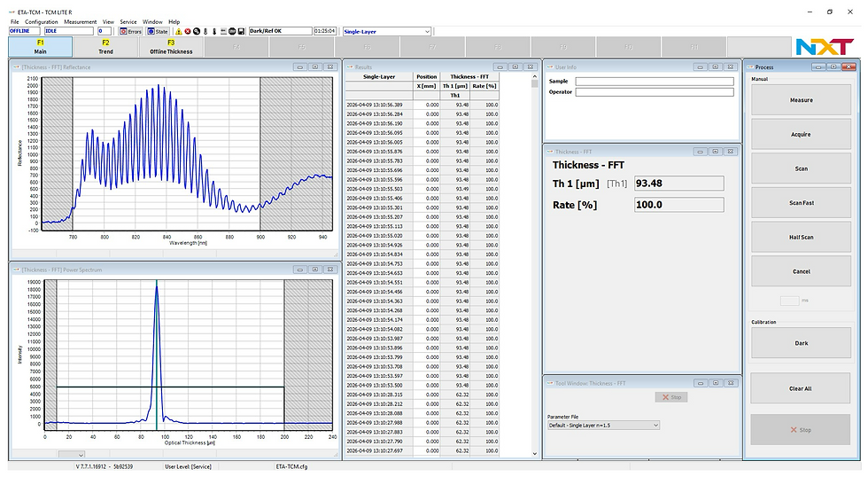Click the green peak marker in Power Spectrum
Viewport: 868px width, 477px height.
157,355
